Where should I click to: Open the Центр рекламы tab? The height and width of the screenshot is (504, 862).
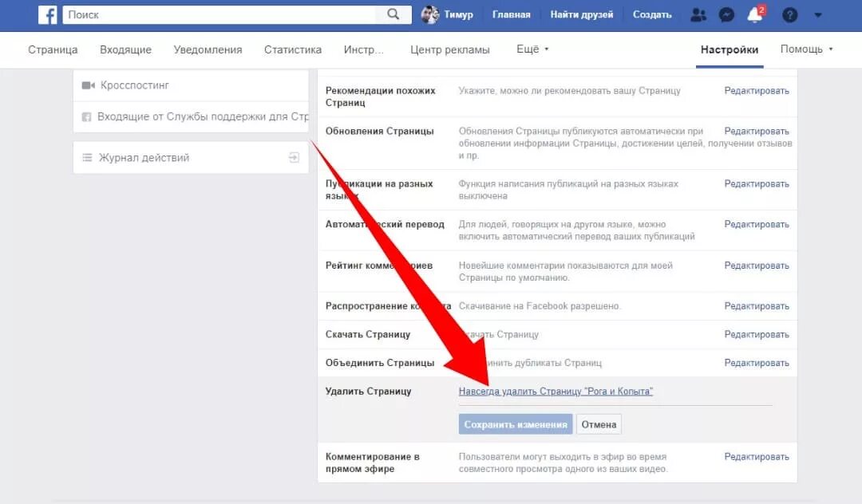tap(449, 49)
